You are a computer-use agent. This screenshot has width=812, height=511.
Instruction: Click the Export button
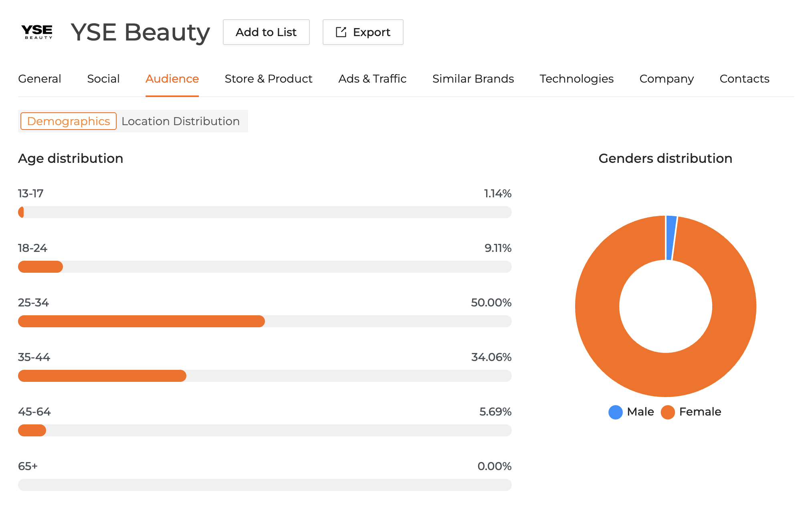[x=363, y=32]
